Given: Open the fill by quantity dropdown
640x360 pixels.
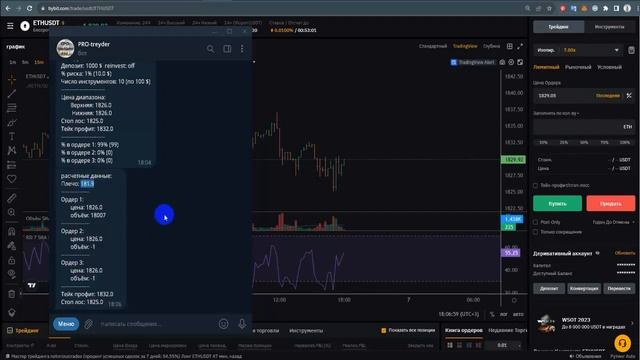Looking at the screenshot, I should click(x=556, y=113).
